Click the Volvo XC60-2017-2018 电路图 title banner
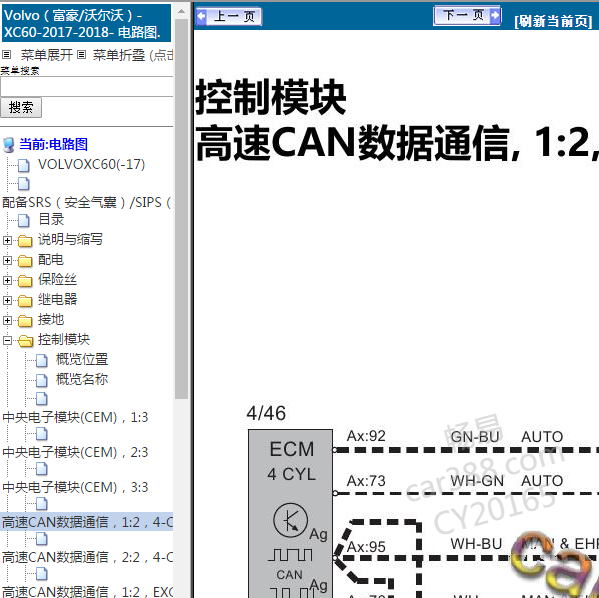This screenshot has height=598, width=599. pos(87,23)
